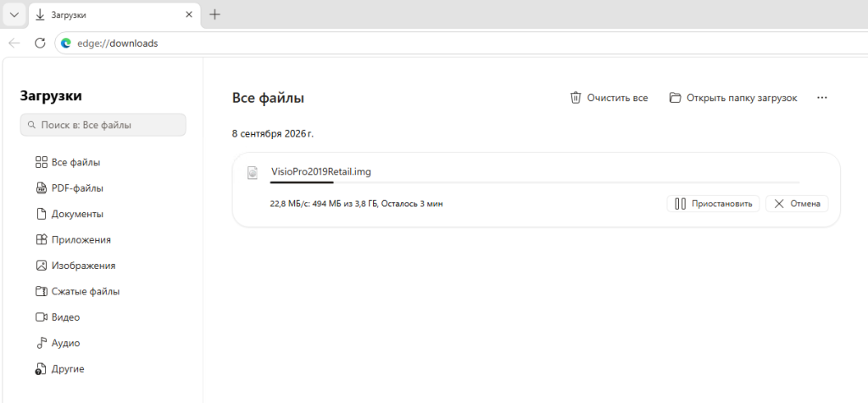
Task: Click the folder icon near Открыть папку загрузок
Action: pyautogui.click(x=675, y=98)
